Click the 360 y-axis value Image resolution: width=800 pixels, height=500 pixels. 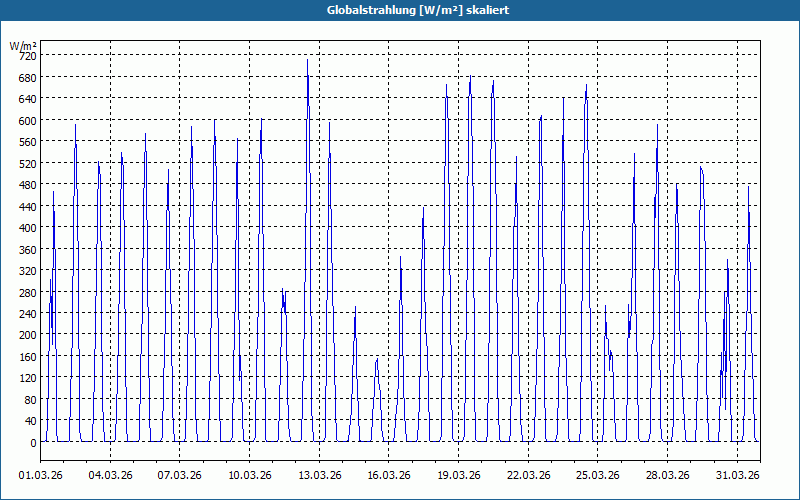27,249
